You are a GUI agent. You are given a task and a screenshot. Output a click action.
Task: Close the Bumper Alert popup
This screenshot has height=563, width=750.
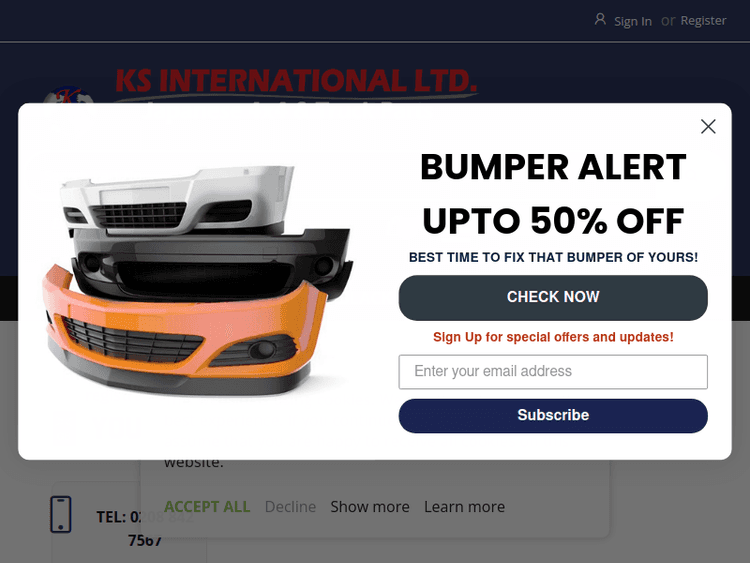click(708, 126)
